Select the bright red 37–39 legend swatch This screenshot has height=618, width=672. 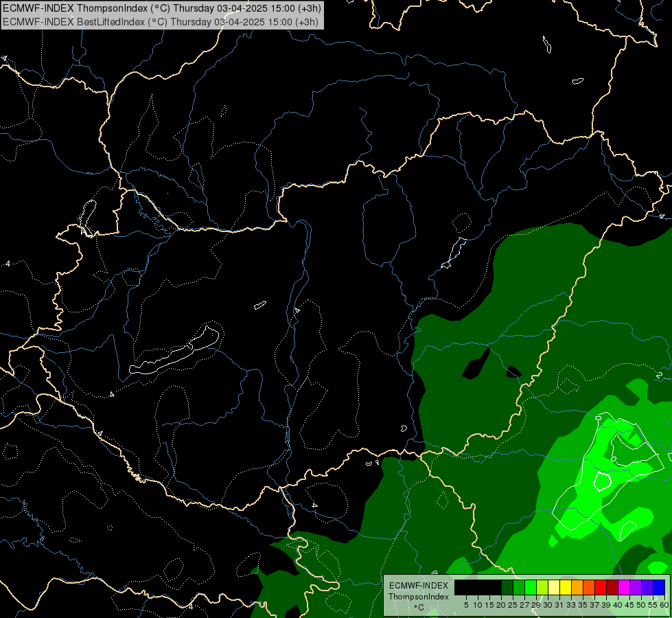[x=601, y=587]
